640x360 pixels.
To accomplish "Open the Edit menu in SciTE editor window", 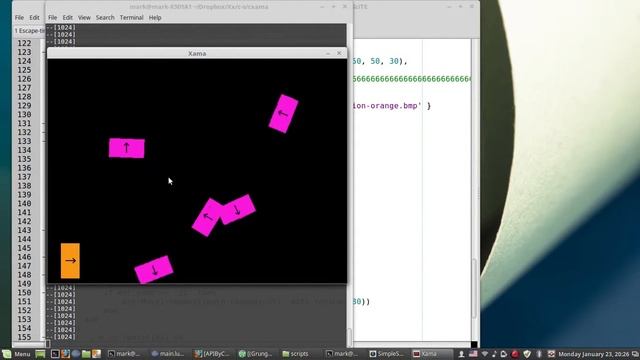I will pyautogui.click(x=34, y=18).
